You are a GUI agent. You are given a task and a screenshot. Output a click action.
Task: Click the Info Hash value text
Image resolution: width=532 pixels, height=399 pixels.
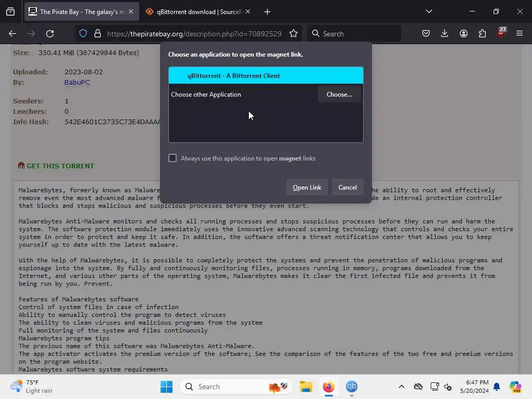click(x=112, y=122)
